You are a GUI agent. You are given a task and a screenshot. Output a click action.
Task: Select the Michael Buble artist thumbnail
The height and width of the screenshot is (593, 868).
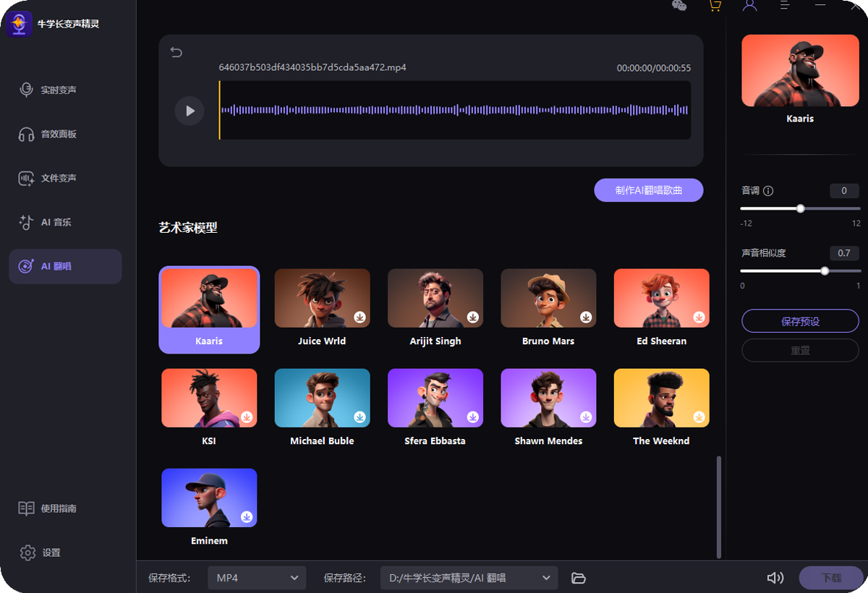coord(322,398)
